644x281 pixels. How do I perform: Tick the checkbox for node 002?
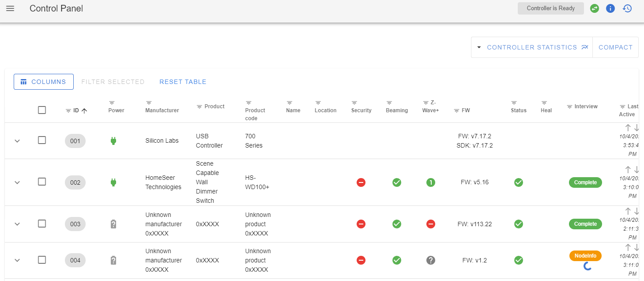point(42,182)
